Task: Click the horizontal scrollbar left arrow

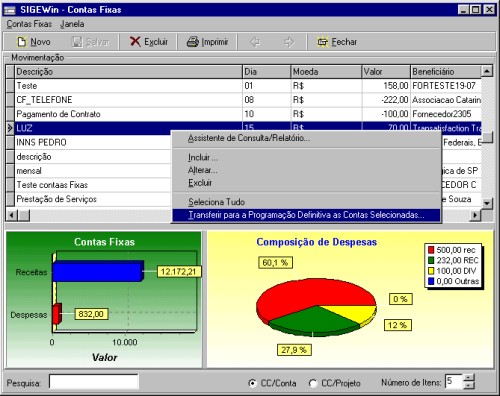Action: (12, 215)
